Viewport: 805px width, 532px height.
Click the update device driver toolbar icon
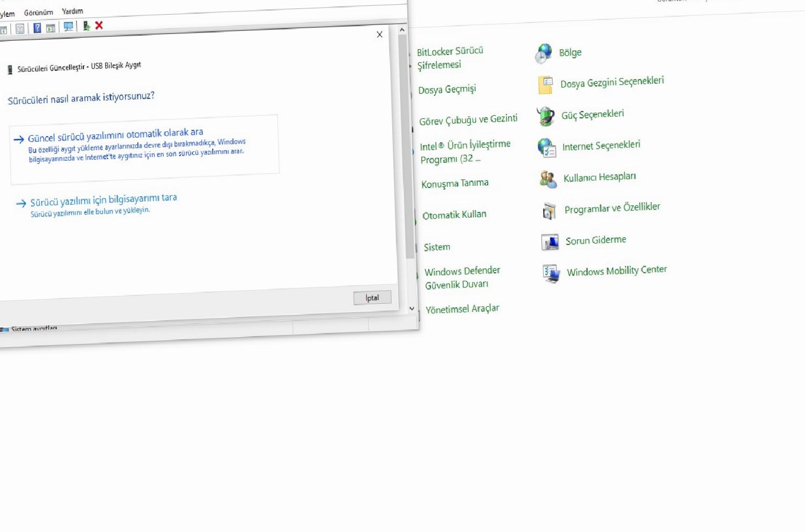86,26
